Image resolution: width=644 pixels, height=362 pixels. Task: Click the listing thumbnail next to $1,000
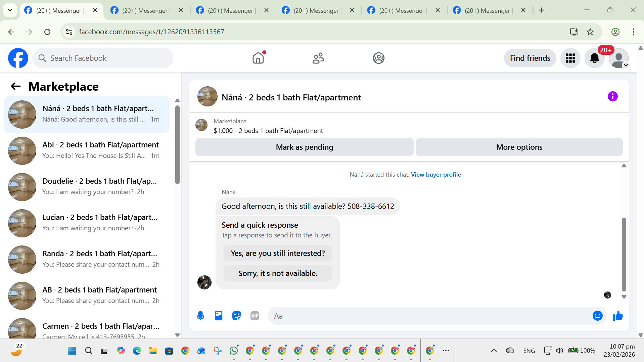pos(201,125)
